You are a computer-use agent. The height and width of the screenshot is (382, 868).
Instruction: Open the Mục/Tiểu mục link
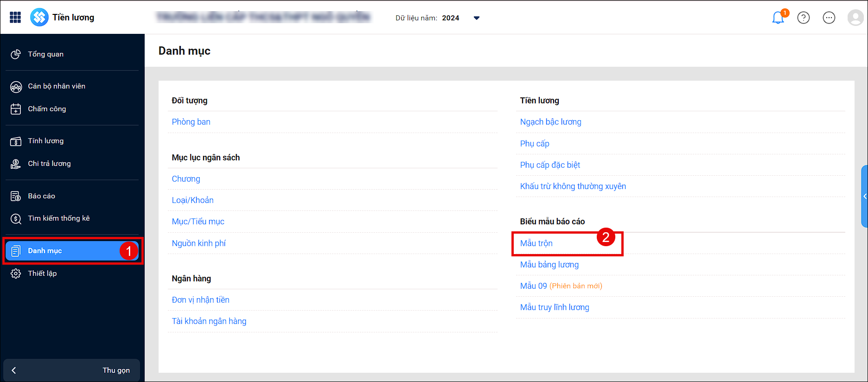click(198, 222)
